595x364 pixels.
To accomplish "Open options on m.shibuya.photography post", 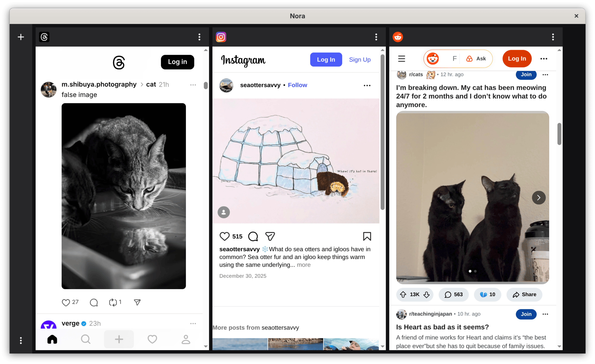I will [193, 85].
